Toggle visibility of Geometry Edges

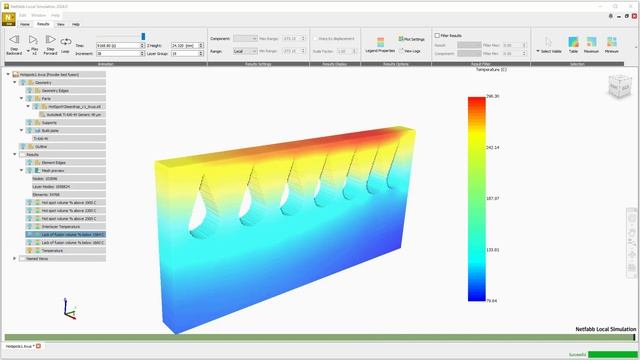(x=29, y=91)
